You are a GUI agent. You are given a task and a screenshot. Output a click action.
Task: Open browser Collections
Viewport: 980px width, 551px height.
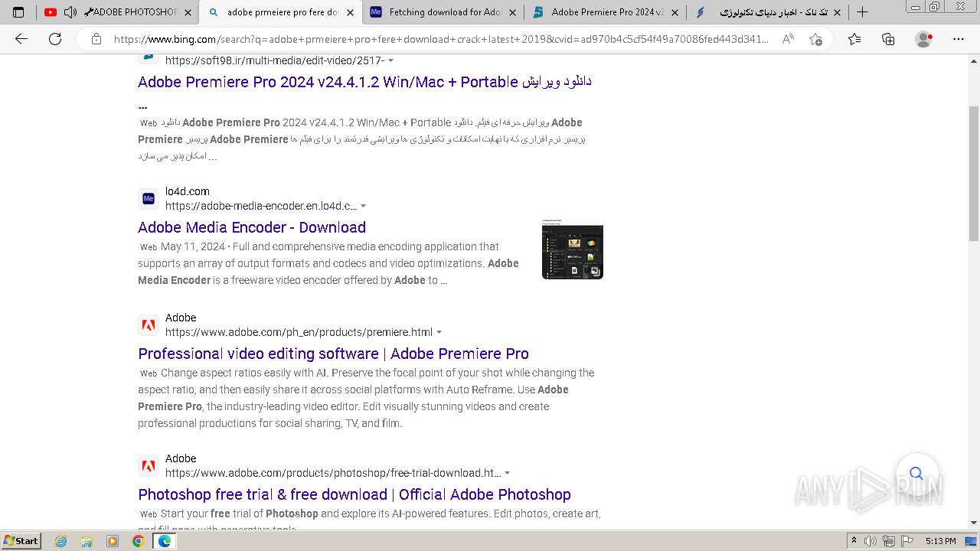click(x=888, y=39)
